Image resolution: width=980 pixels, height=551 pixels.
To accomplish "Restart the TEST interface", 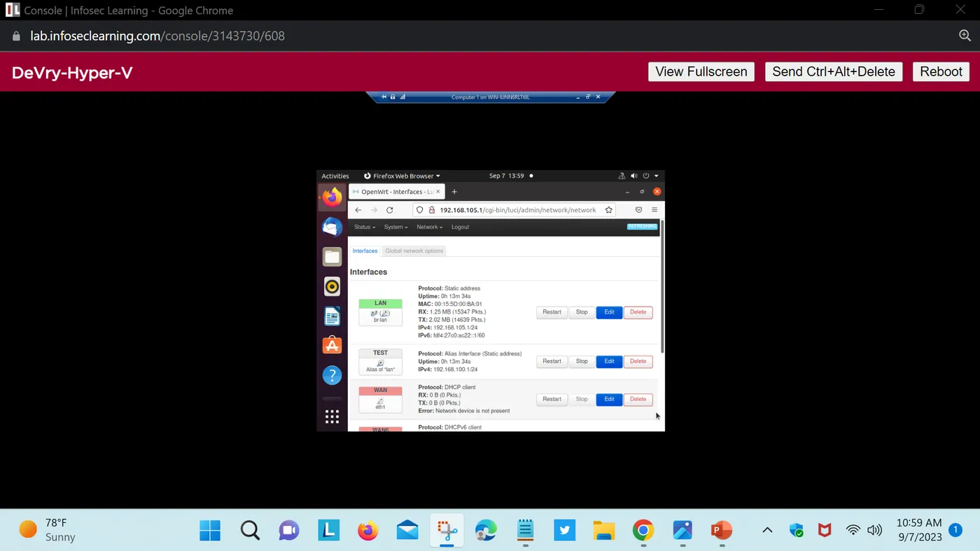I will pyautogui.click(x=552, y=361).
